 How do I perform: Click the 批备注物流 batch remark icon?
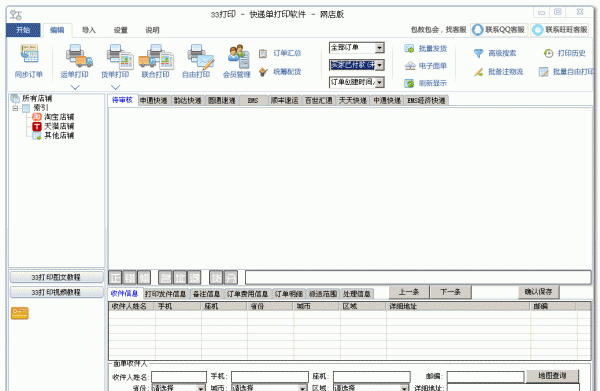click(478, 72)
